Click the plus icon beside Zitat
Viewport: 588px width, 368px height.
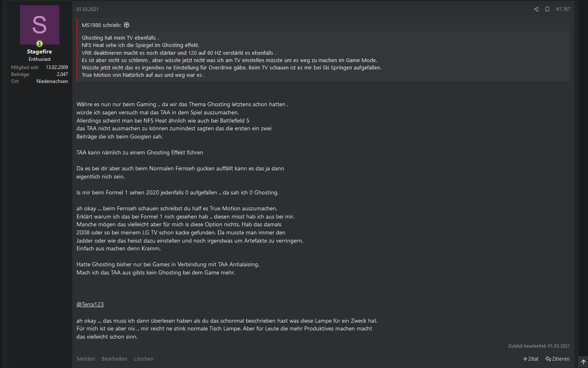click(525, 359)
